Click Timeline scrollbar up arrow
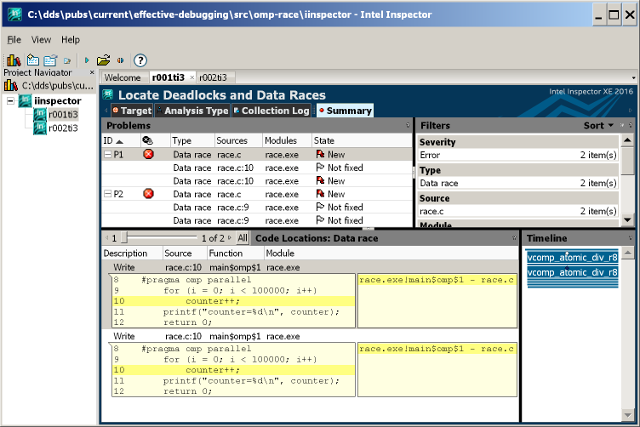This screenshot has height=427, width=640. coord(628,253)
